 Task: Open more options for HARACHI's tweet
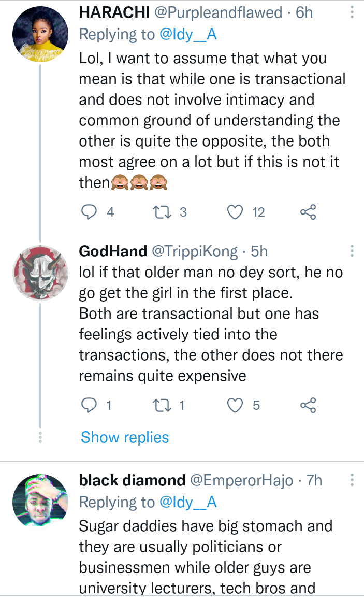click(x=352, y=12)
